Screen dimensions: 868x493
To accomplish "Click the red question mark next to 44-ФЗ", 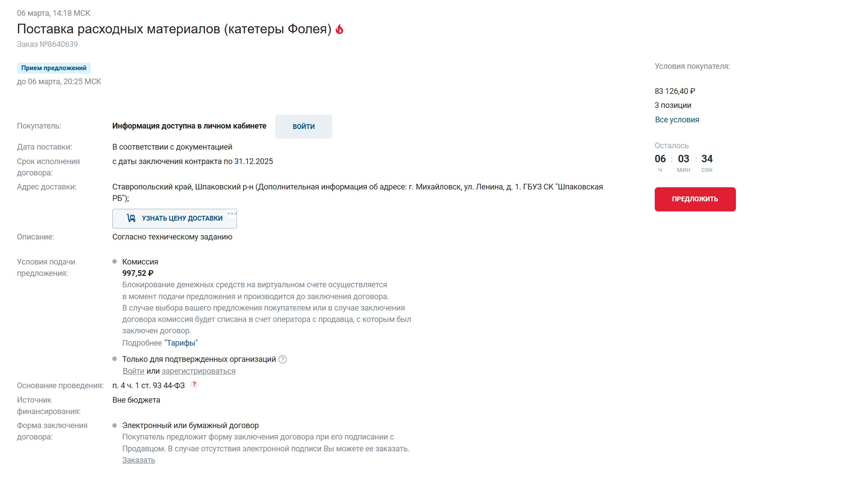I will (x=194, y=384).
